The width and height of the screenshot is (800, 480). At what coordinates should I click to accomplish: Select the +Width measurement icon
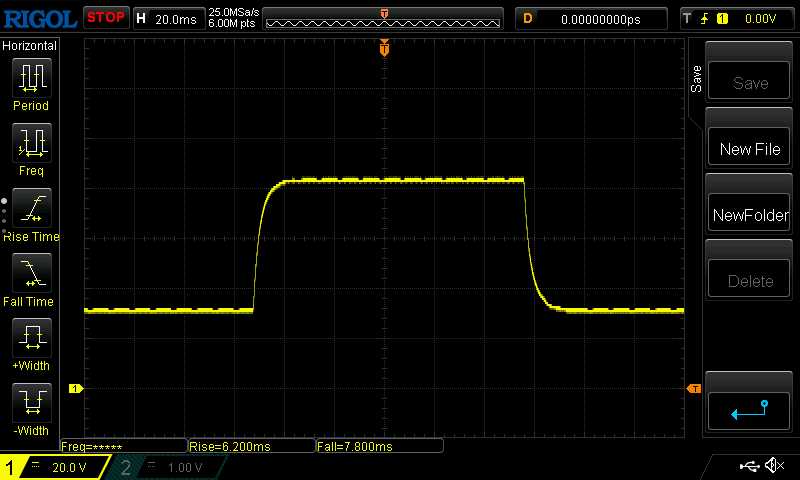click(32, 337)
